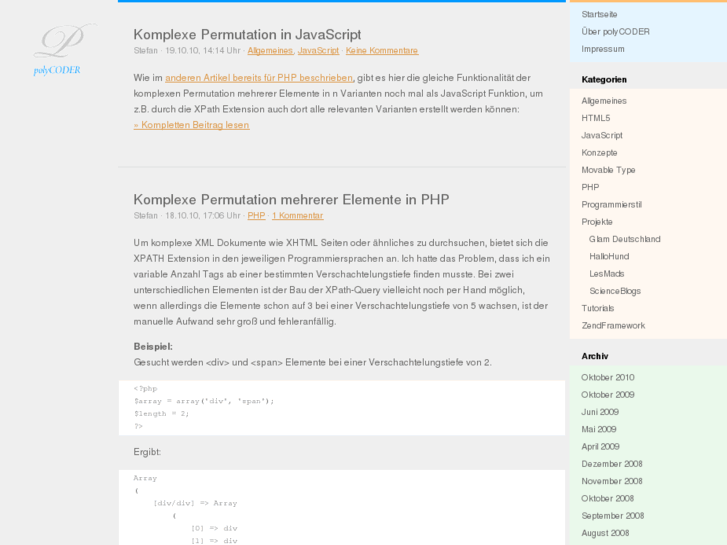
Task: Click the Keine Kommentare link
Action: (x=382, y=50)
